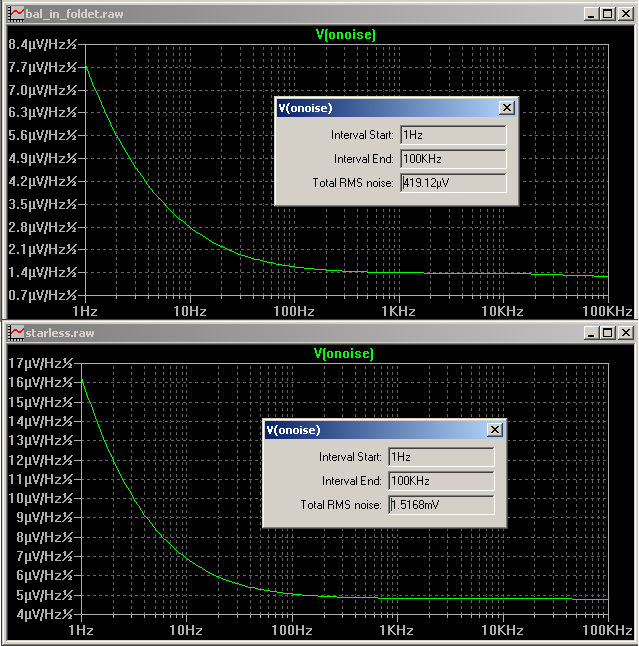Screen dimensions: 639x646
Task: Click the waveform icon of starless.raw window
Action: (16, 332)
